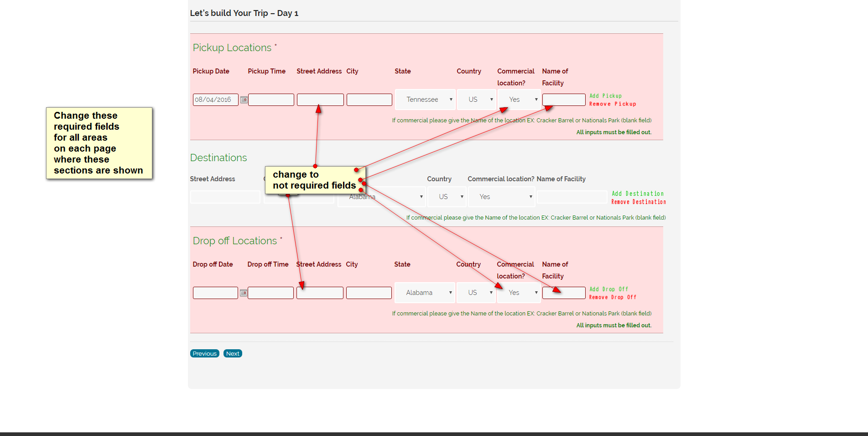Click the Pickup 'If commercial please give' hint text
Viewport: 868px width, 436px height.
click(x=522, y=121)
